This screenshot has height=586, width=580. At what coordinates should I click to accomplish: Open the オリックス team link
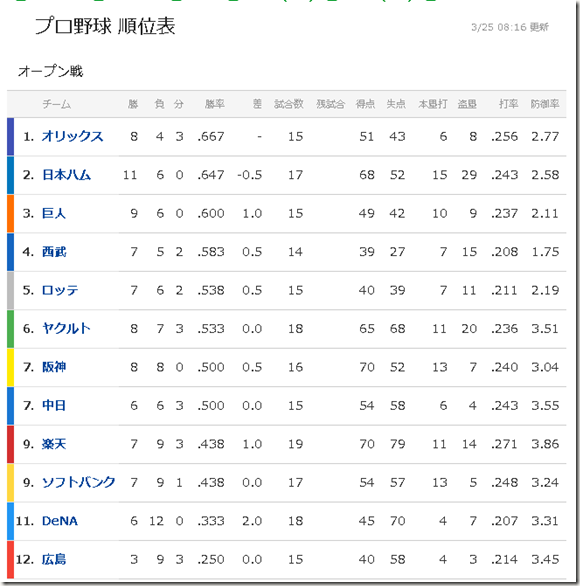(x=72, y=136)
